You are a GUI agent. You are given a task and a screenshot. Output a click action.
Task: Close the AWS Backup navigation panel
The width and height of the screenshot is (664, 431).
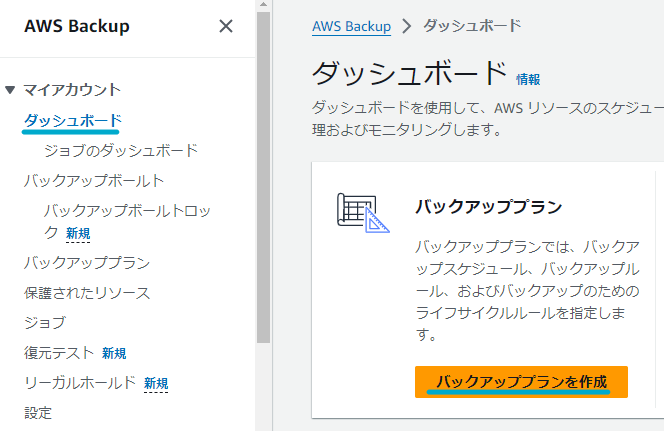pos(226,26)
